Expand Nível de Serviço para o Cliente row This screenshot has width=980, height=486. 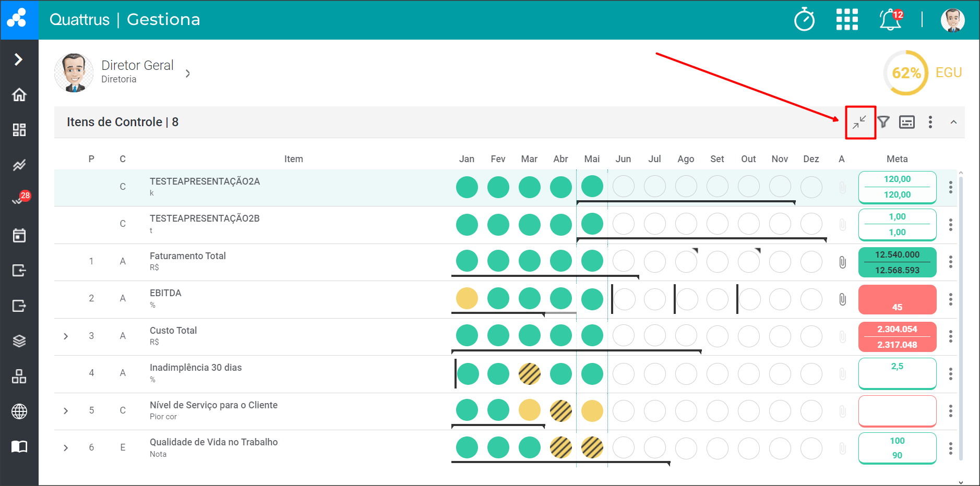point(66,411)
